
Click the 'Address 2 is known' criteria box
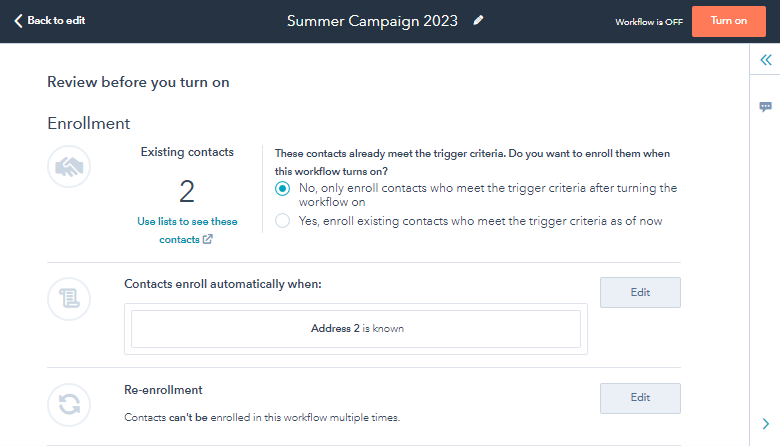(356, 329)
